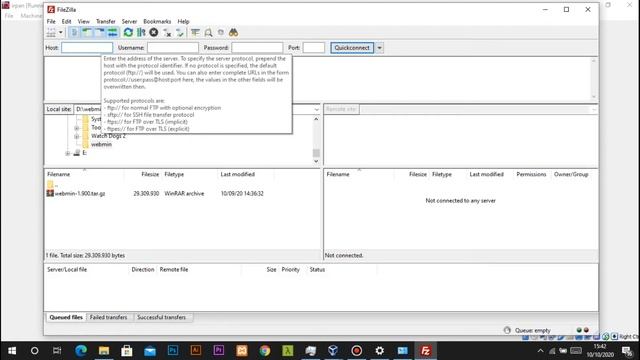Toggle directory comparison icon
The width and height of the screenshot is (640, 360).
coord(208,32)
